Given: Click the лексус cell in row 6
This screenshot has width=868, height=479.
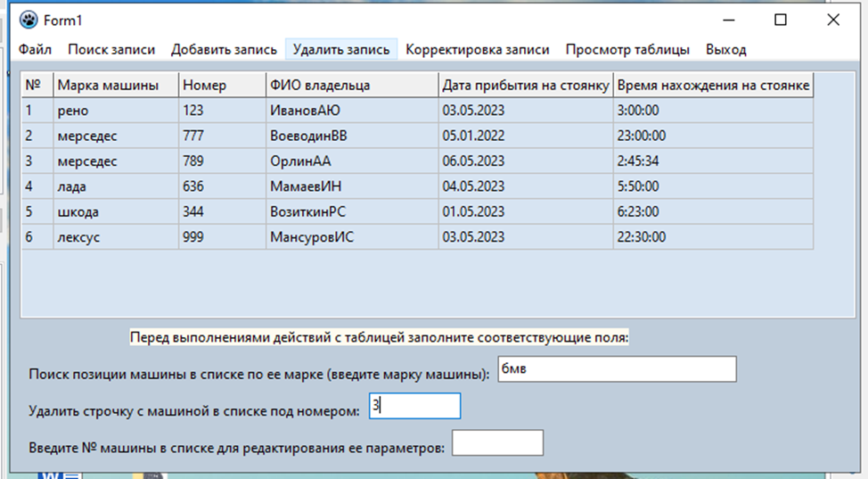Looking at the screenshot, I should (x=78, y=237).
